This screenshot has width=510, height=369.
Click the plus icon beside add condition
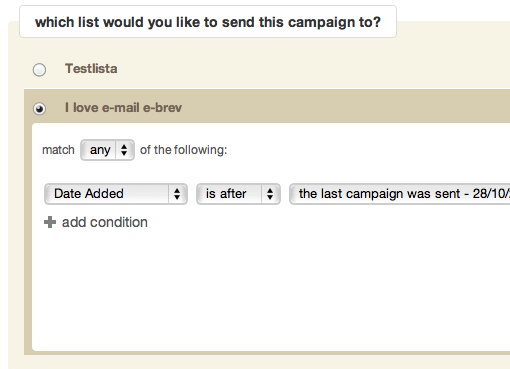50,222
